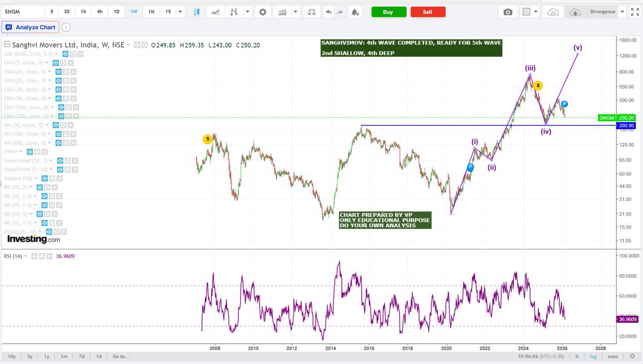Open settings for SAR indicator
This screenshot has width=643, height=364.
[x=73, y=54]
